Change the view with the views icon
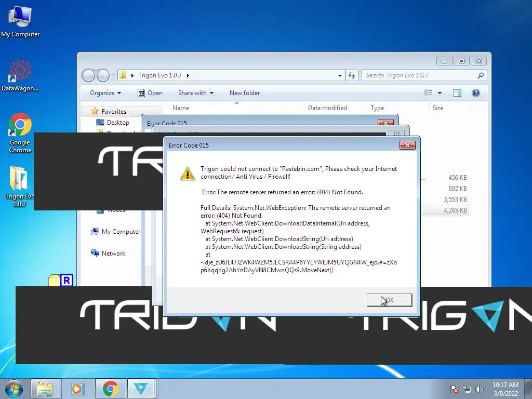This screenshot has width=532, height=399. [429, 93]
